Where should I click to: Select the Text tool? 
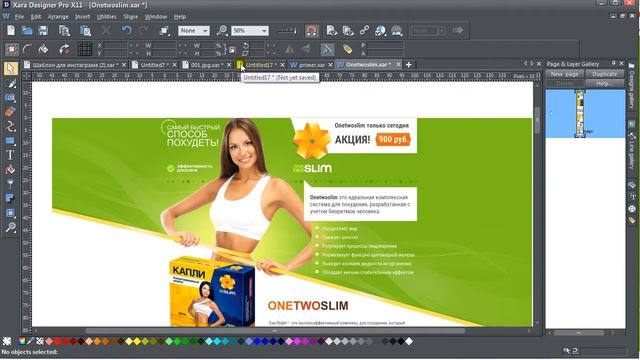tap(11, 155)
